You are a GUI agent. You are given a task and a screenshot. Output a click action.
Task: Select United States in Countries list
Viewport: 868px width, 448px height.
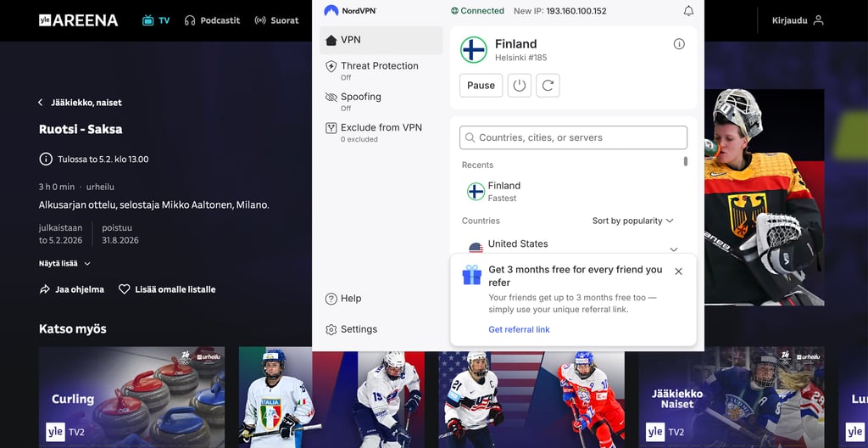click(x=570, y=247)
